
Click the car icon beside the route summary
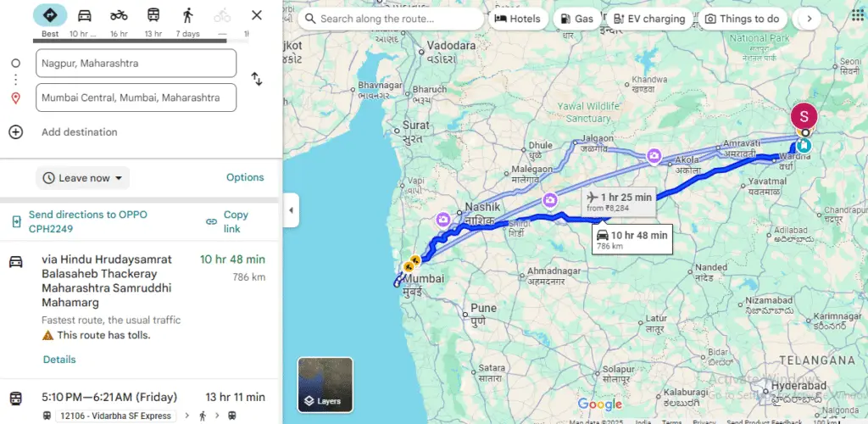[x=16, y=261]
